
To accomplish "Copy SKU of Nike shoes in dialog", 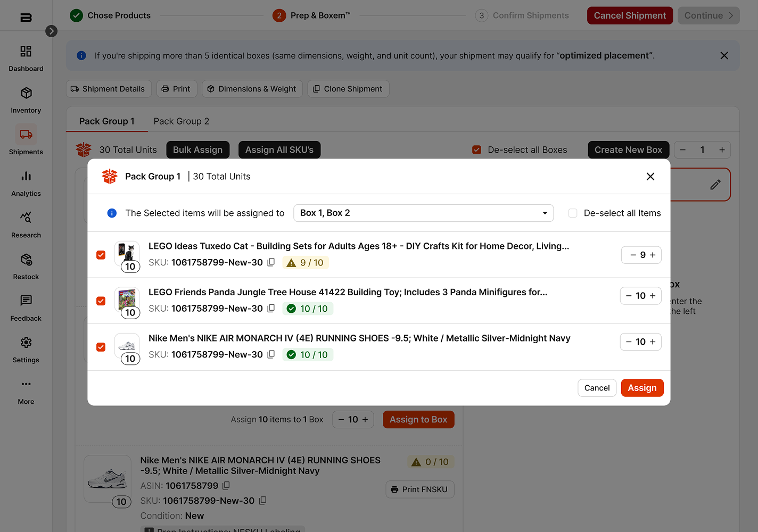I will 271,354.
